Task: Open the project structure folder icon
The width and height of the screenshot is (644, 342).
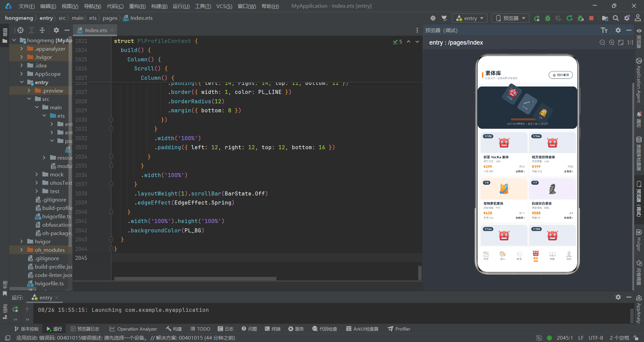Action: (x=605, y=18)
